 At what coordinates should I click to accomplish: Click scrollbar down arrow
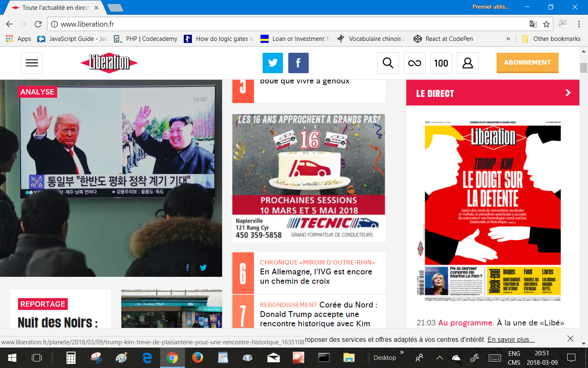[584, 343]
